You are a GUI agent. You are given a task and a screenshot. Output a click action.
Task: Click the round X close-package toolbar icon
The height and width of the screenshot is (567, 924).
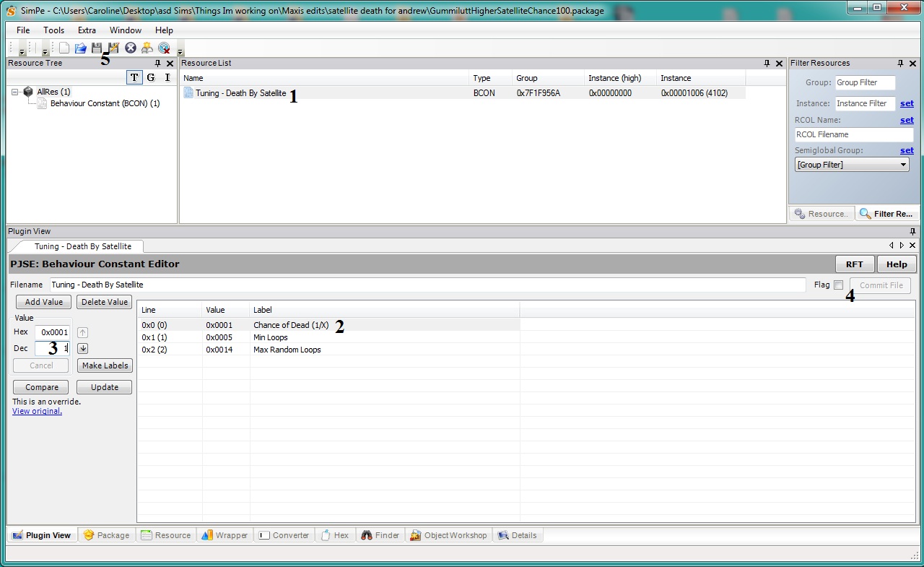tap(131, 48)
